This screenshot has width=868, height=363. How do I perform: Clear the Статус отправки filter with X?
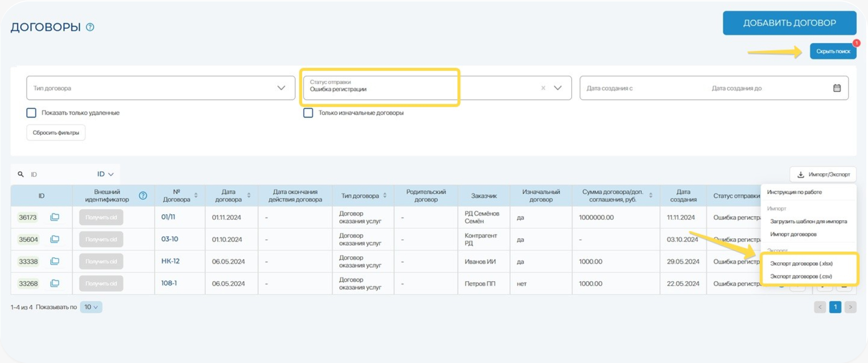coord(543,88)
